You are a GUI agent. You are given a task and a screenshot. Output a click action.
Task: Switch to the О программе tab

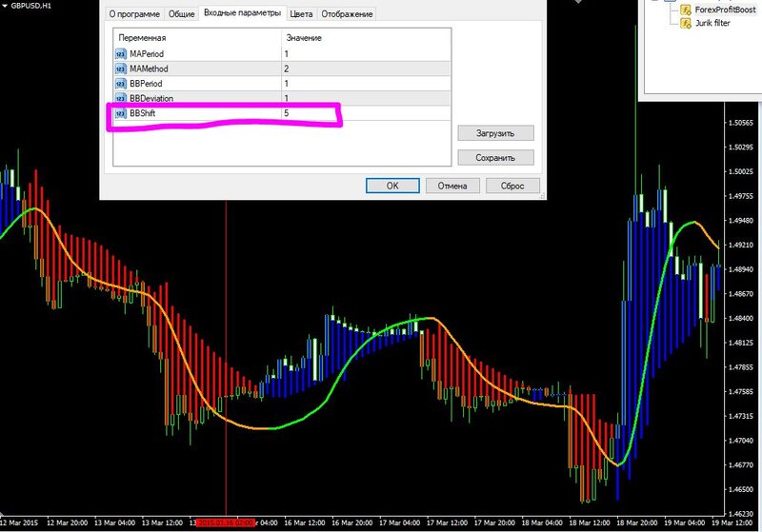click(x=134, y=14)
